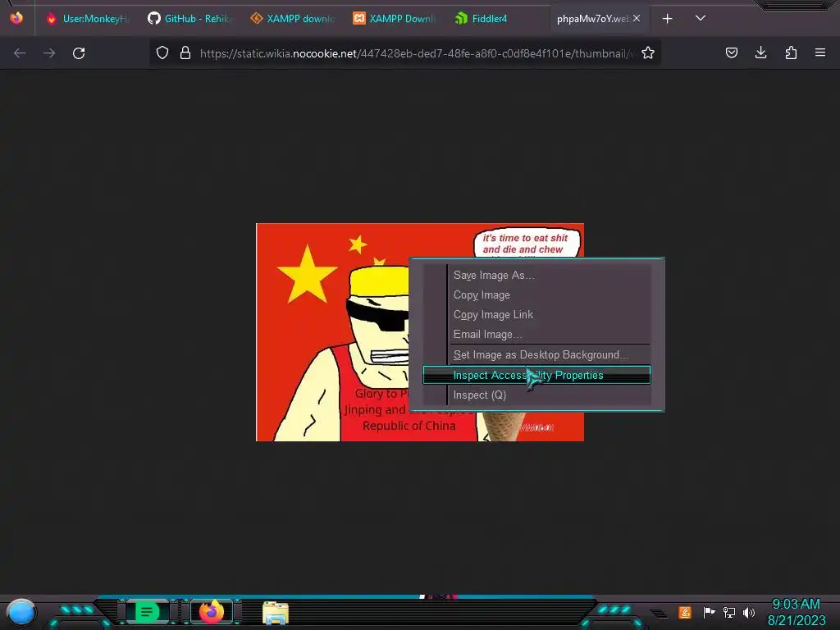Open the Action Center flag icon
The width and height of the screenshot is (840, 630).
click(709, 612)
